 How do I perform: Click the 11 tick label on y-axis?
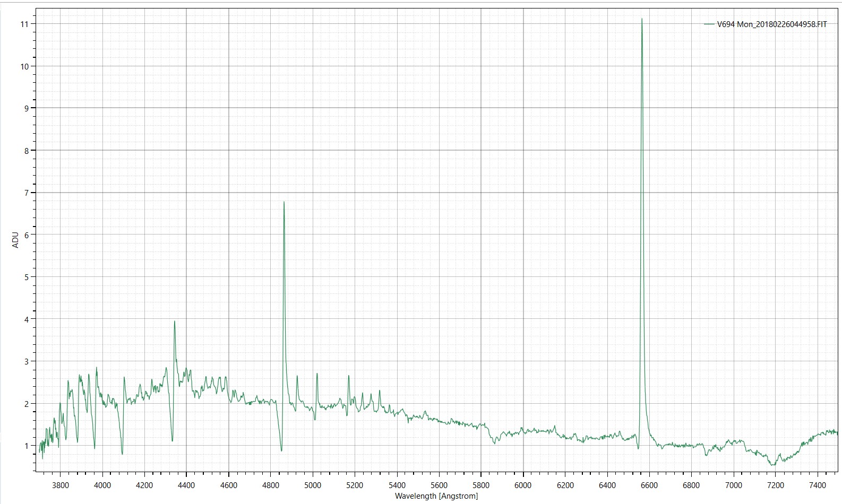coord(24,24)
